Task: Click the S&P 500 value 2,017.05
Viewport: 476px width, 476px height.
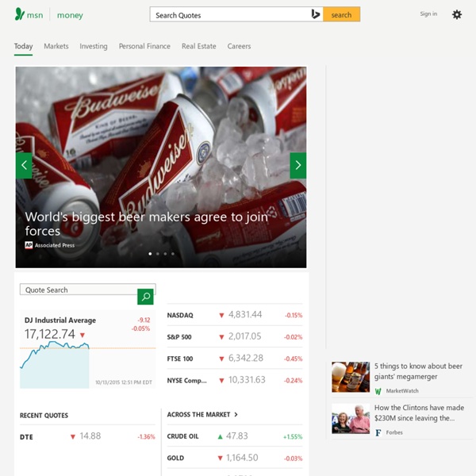Action: click(244, 336)
